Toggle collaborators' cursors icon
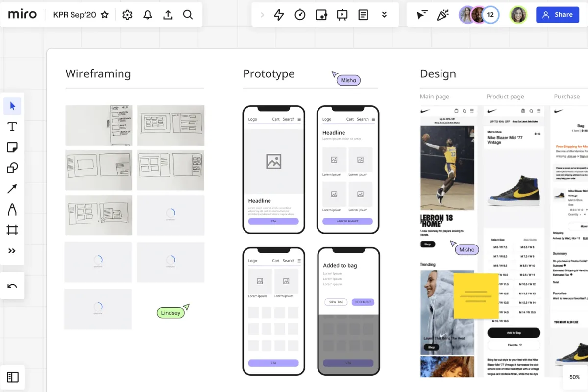 (x=421, y=15)
